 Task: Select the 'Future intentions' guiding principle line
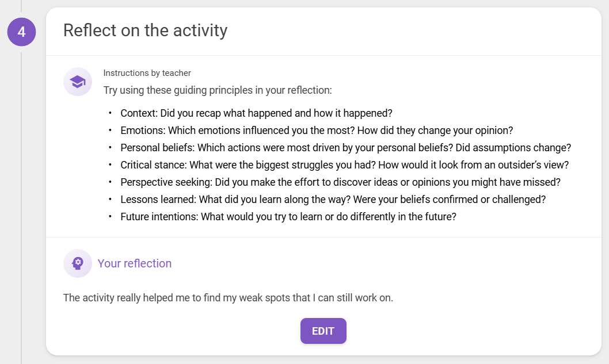(x=288, y=217)
